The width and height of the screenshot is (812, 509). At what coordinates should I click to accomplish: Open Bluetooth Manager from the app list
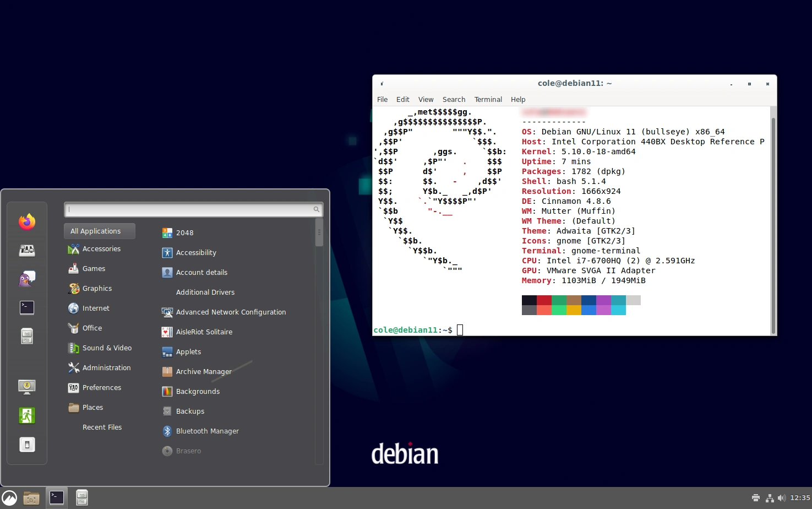coord(207,431)
